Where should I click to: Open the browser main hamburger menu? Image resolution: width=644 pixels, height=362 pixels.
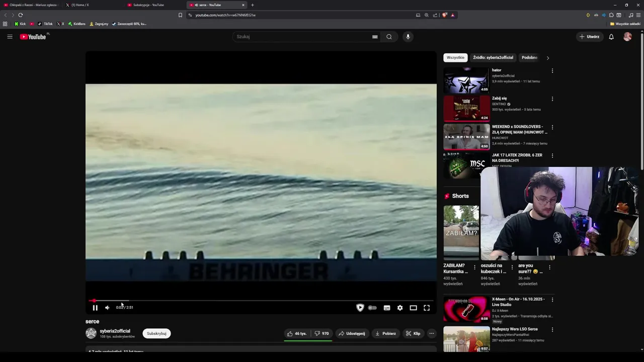coord(638,15)
